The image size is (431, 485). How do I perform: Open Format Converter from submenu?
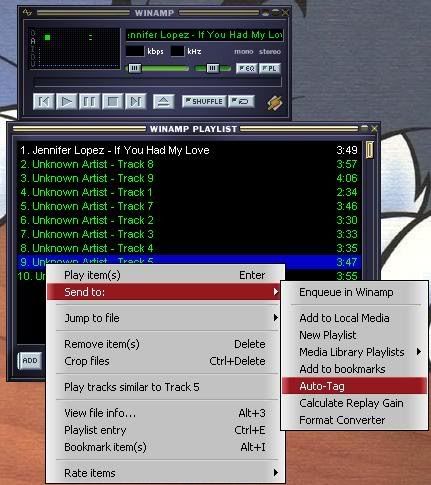[354, 420]
